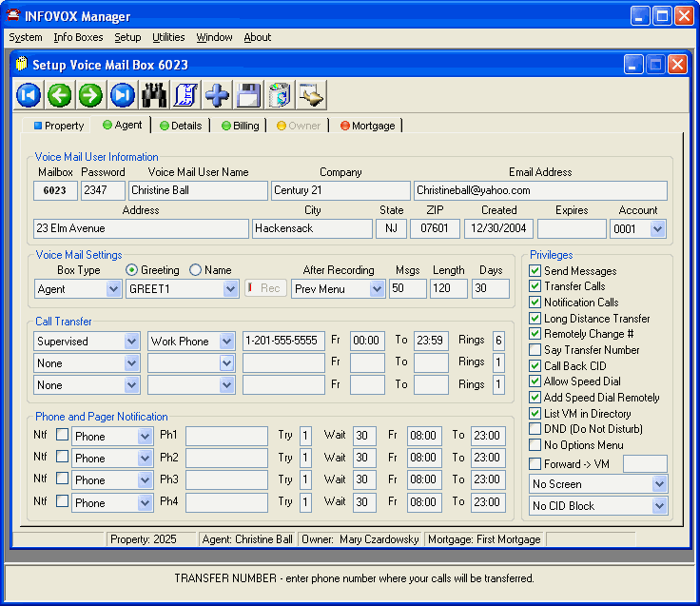This screenshot has width=700, height=606.
Task: Select the Name radio button
Action: 195,270
